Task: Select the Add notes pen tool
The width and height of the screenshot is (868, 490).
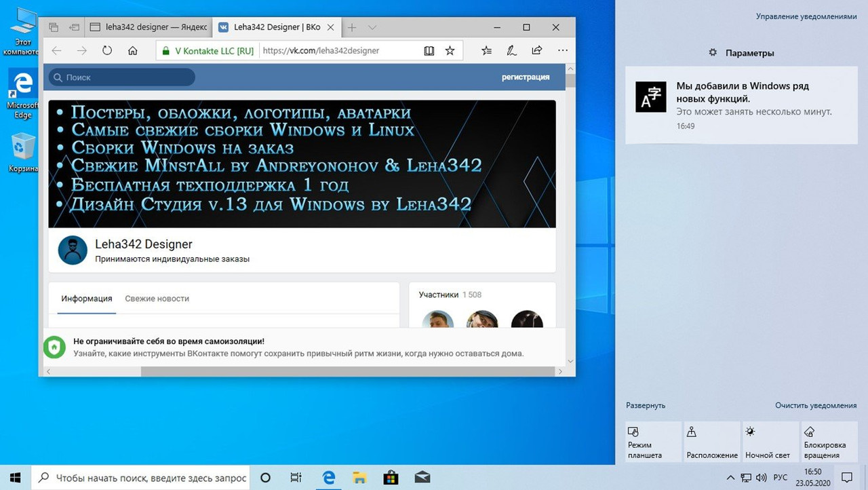Action: (x=511, y=50)
